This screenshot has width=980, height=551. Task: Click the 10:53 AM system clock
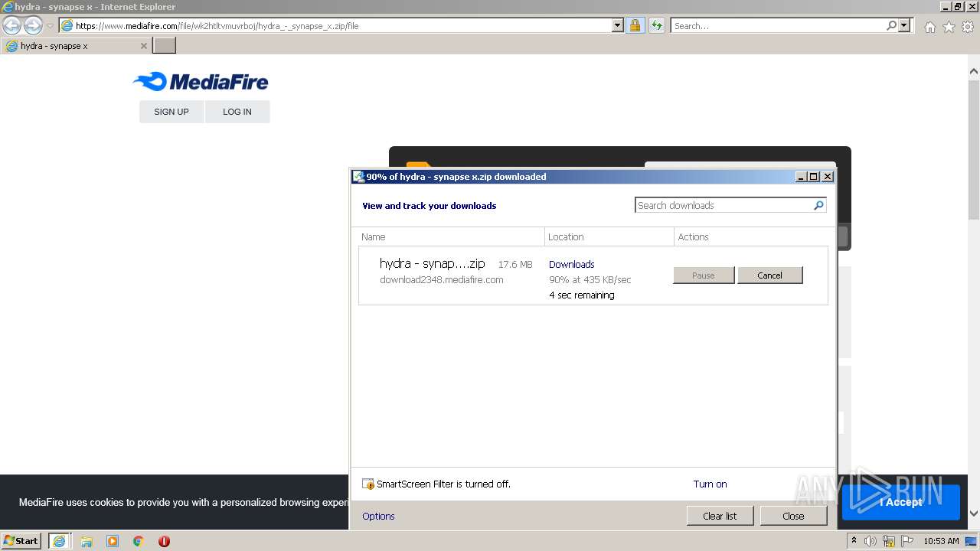tap(941, 541)
